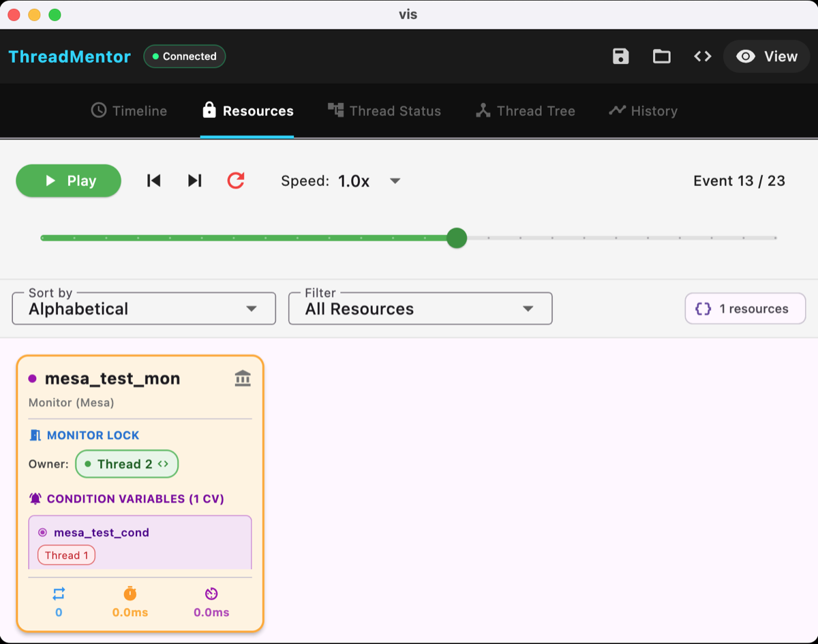
Task: Click the MONITOR LOCK section heading
Action: pos(93,435)
